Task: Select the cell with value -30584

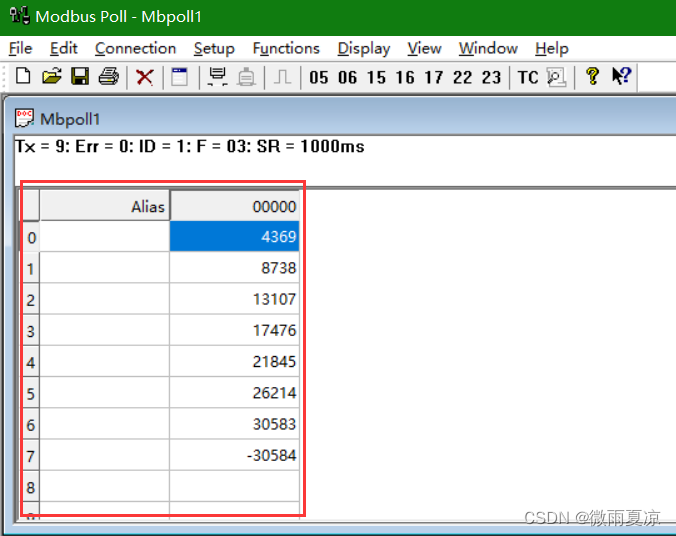Action: coord(235,455)
